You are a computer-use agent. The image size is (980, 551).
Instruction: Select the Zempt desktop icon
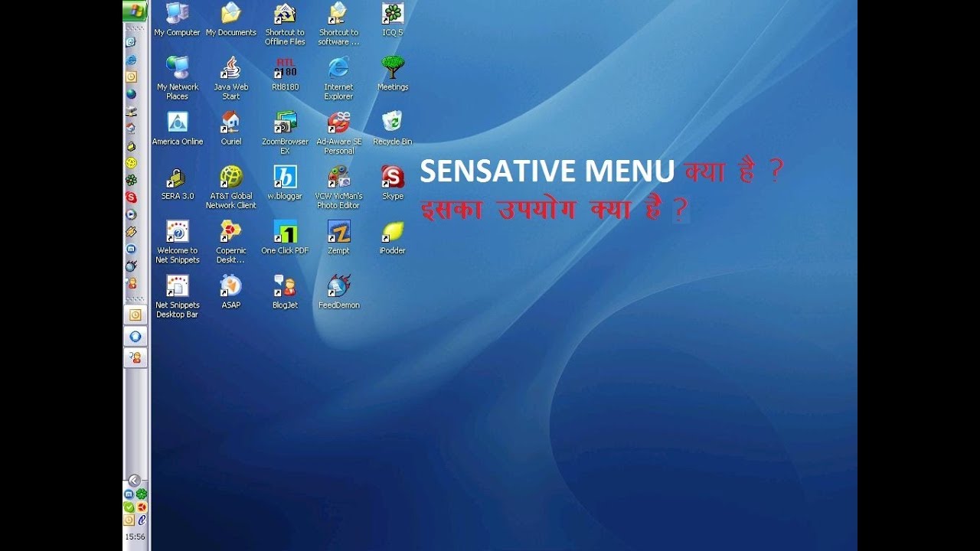click(338, 237)
